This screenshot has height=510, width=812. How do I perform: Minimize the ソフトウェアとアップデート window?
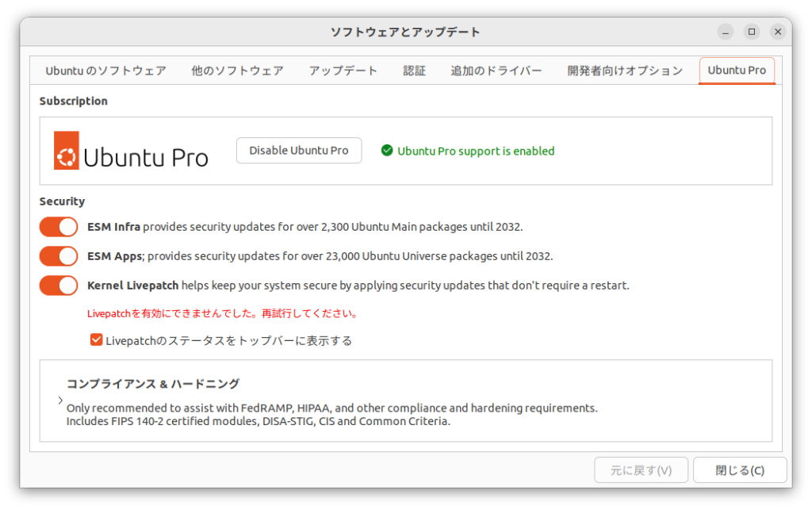(726, 32)
